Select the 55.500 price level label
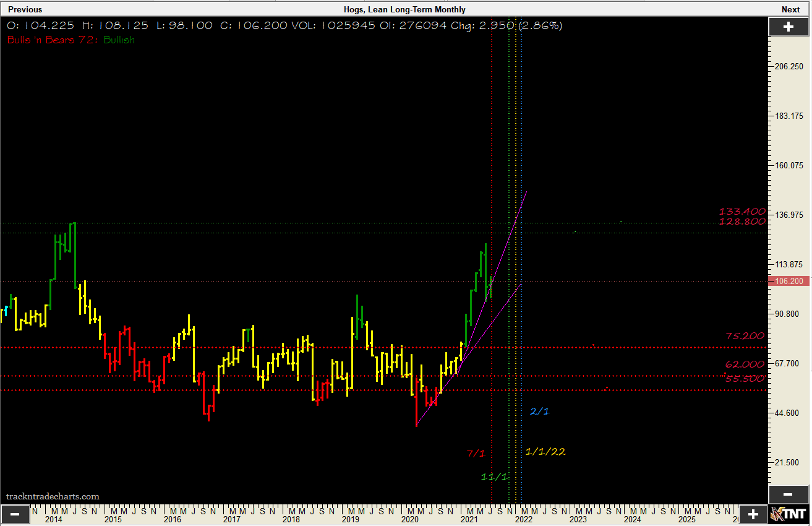 [745, 379]
